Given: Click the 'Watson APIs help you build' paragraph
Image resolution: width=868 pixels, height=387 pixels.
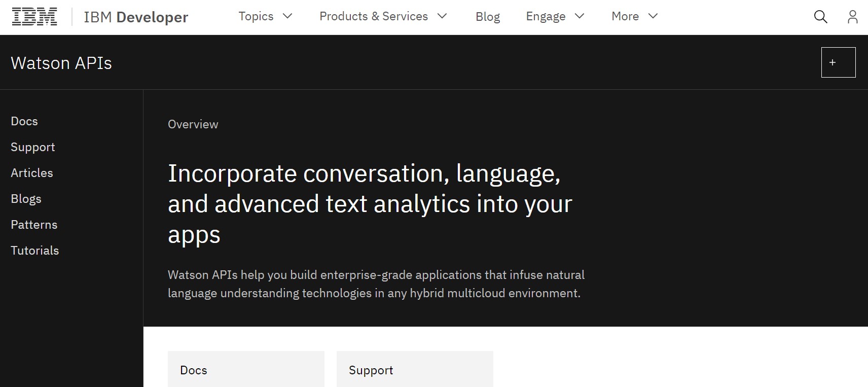Looking at the screenshot, I should pyautogui.click(x=376, y=284).
